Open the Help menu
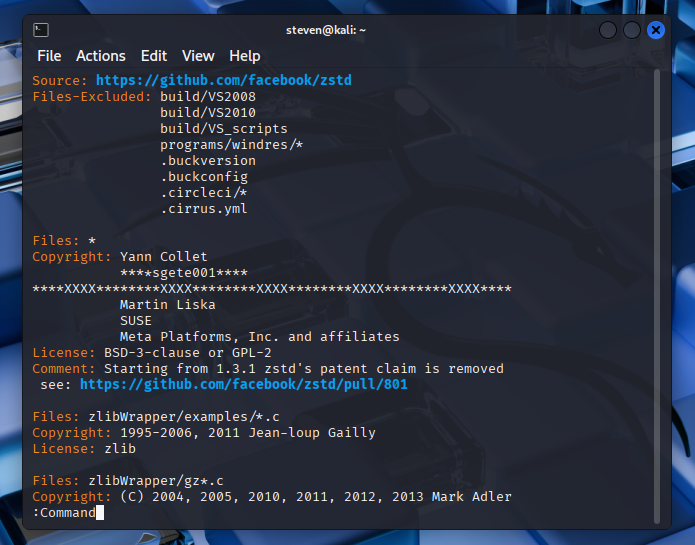The height and width of the screenshot is (545, 695). 244,56
